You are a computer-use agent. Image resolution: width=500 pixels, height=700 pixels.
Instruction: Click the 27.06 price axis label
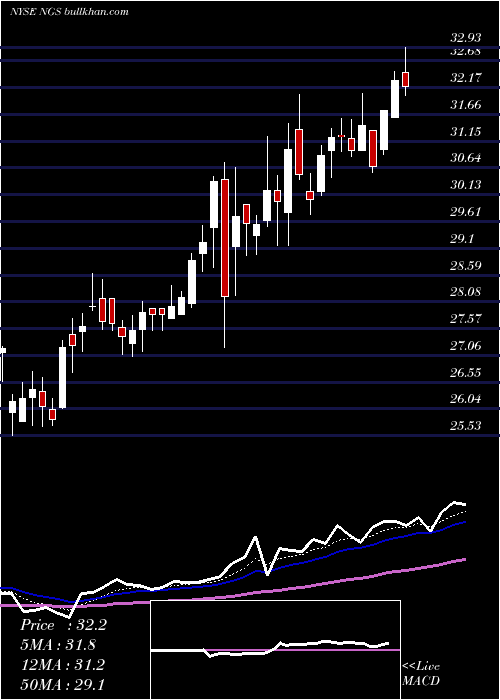pos(466,346)
